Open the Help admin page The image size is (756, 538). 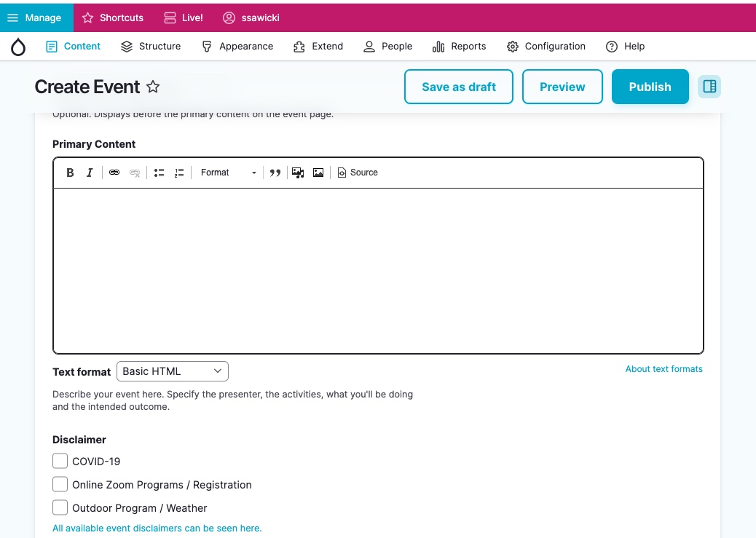pyautogui.click(x=626, y=47)
